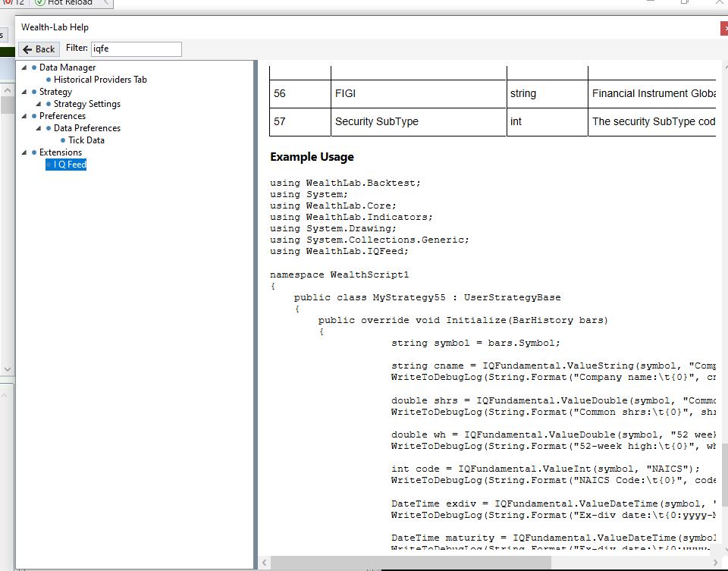Click the blue bullet beside Data Manager
728x571 pixels.
pos(34,67)
